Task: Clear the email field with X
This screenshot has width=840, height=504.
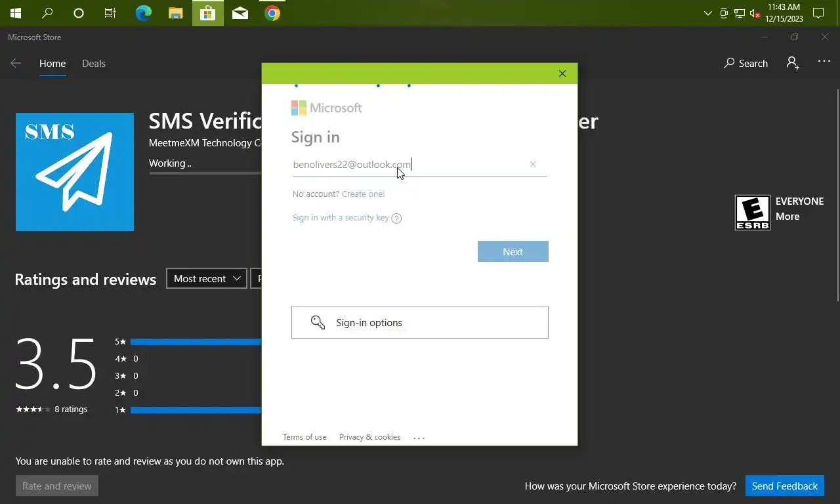Action: tap(533, 164)
